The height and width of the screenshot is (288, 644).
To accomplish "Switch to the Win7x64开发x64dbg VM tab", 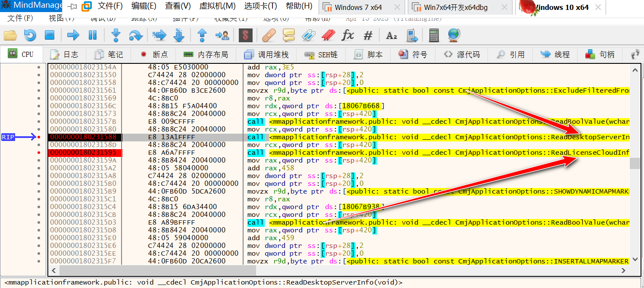I will (x=460, y=7).
